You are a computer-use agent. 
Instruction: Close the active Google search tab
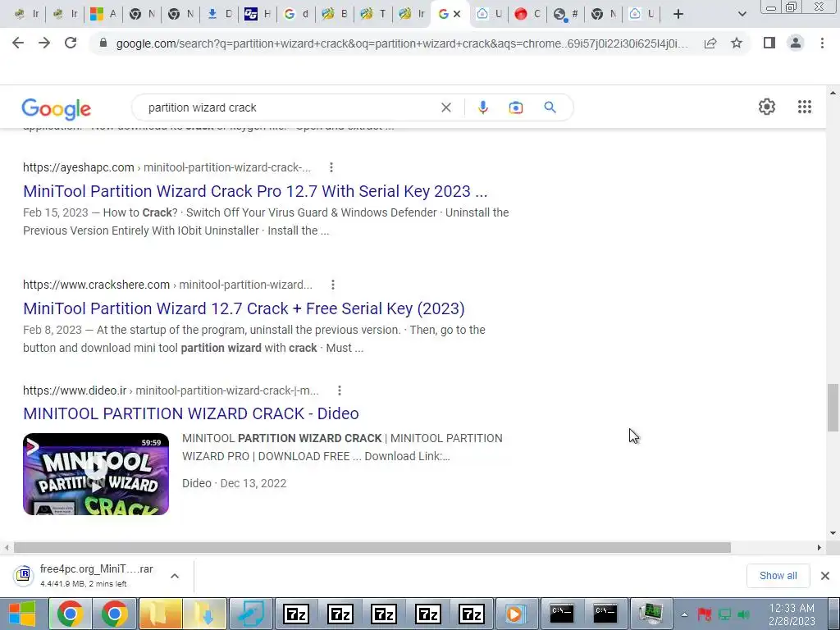coord(457,15)
